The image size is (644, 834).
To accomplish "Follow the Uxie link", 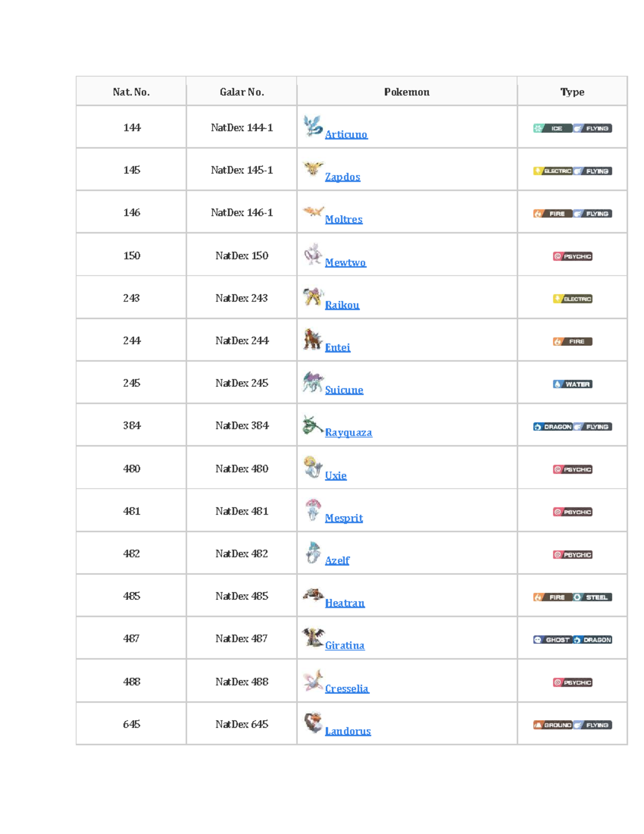I will pos(335,475).
